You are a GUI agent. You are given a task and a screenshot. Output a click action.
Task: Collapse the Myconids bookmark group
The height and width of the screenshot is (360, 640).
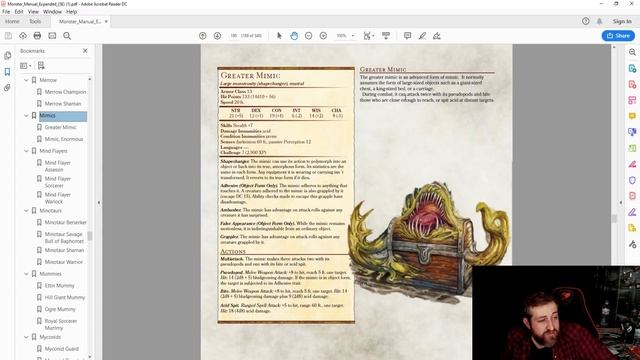(x=26, y=337)
